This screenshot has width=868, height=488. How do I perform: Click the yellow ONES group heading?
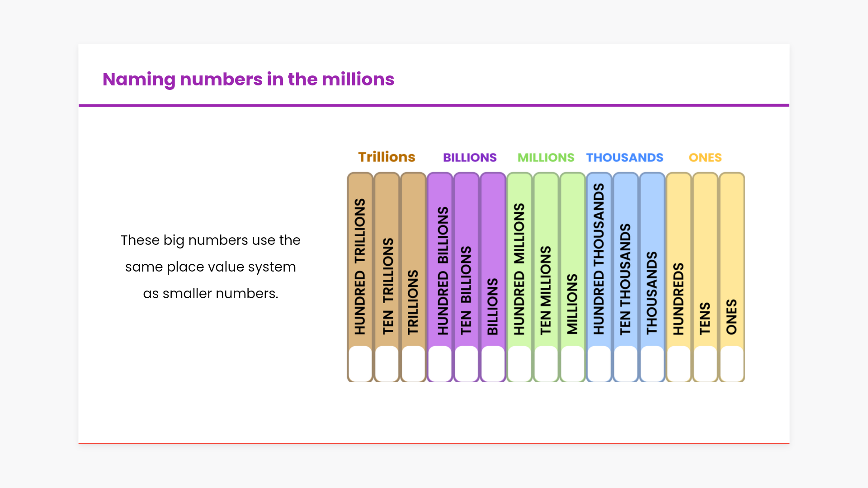pyautogui.click(x=705, y=158)
